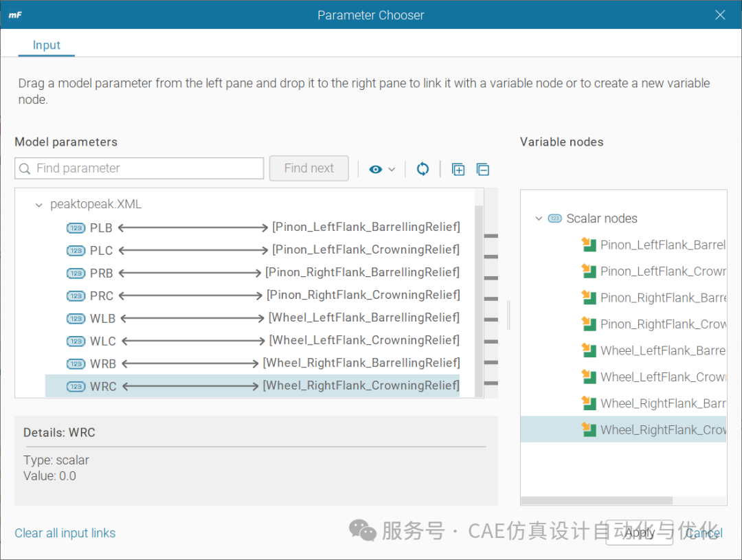Open the dropdown arrow beside the eye icon
Viewport: 742px width, 560px height.
pyautogui.click(x=392, y=170)
